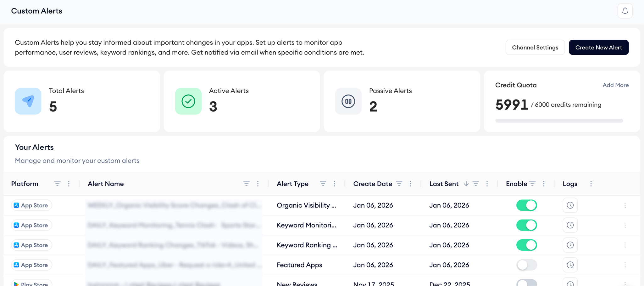Open logs clock for Featured Apps alert

pos(570,265)
